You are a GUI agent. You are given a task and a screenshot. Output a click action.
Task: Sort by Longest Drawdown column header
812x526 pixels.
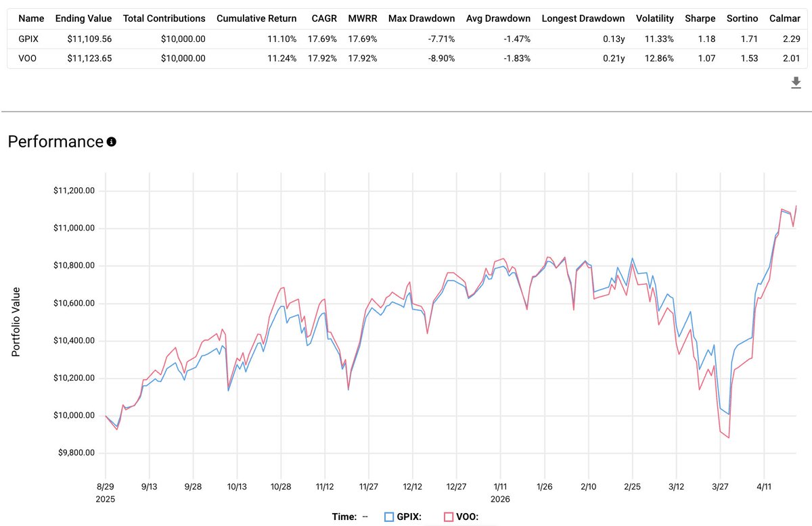point(583,18)
